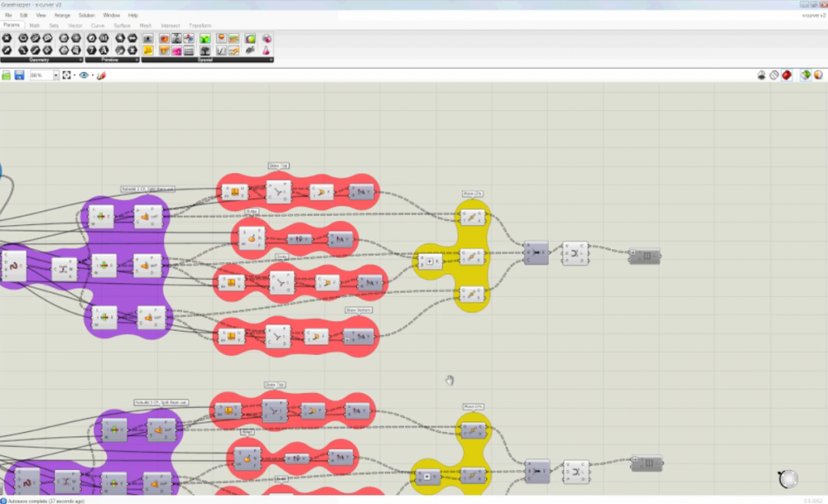Toggle the flat-shadow preview mode icon
Screen dimensions: 828x504
(762, 75)
